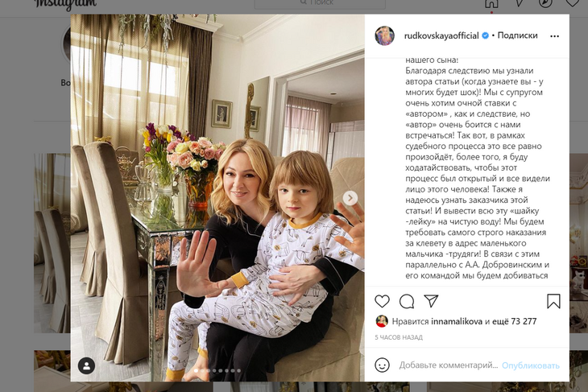The height and width of the screenshot is (392, 588).
Task: Toggle the Подписки following button
Action: tap(517, 35)
